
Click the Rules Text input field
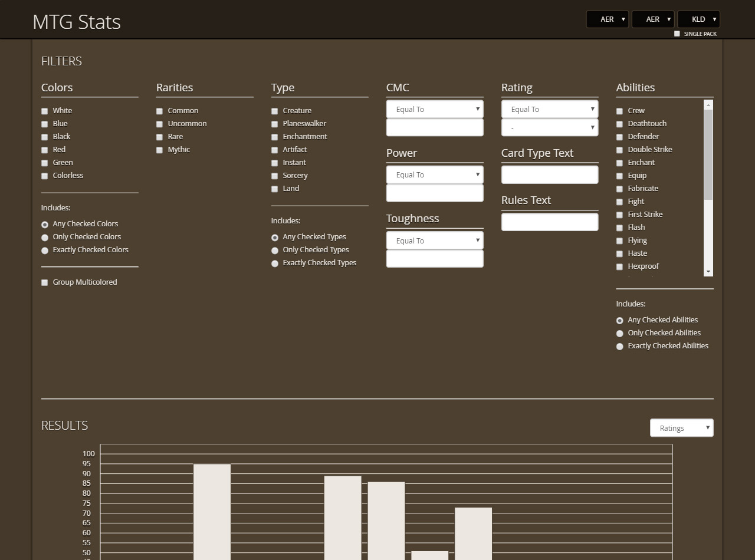click(550, 222)
